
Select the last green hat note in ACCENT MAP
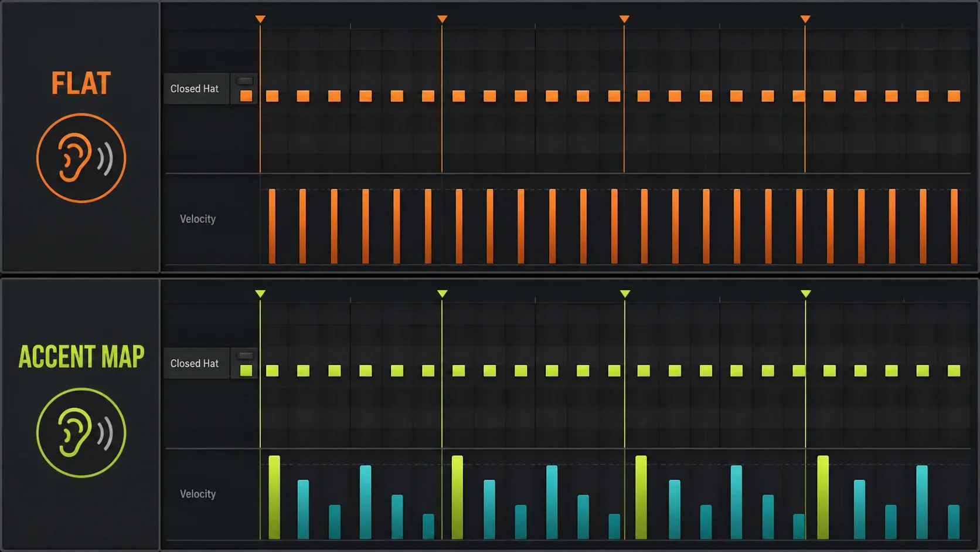coord(954,371)
